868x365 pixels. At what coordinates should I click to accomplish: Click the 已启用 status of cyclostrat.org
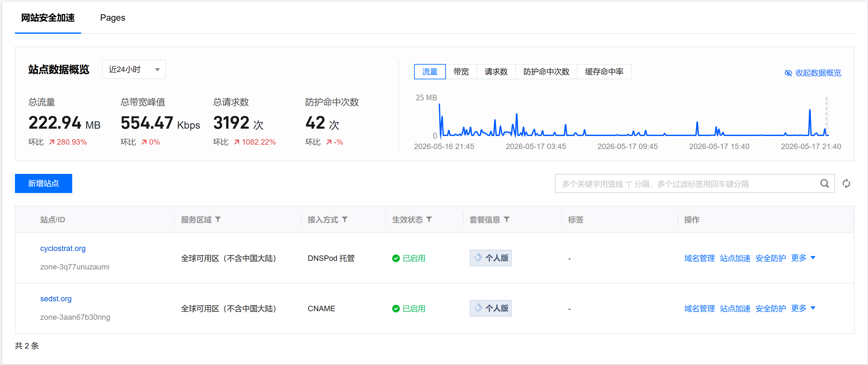coord(408,258)
